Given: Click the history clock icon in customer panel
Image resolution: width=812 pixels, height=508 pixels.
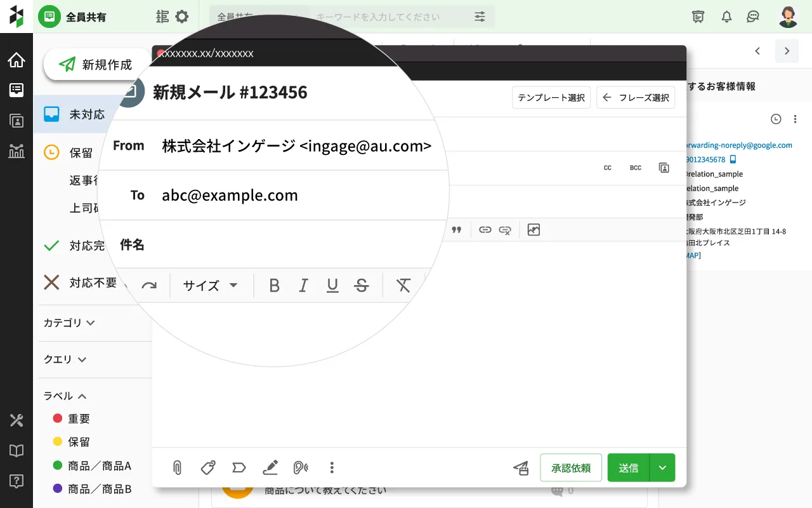Looking at the screenshot, I should pos(775,119).
